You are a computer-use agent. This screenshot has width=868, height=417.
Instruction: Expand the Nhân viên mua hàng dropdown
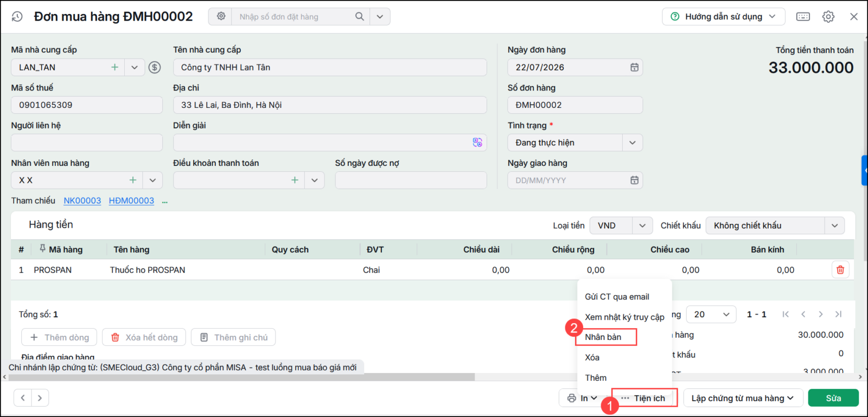pyautogui.click(x=152, y=180)
